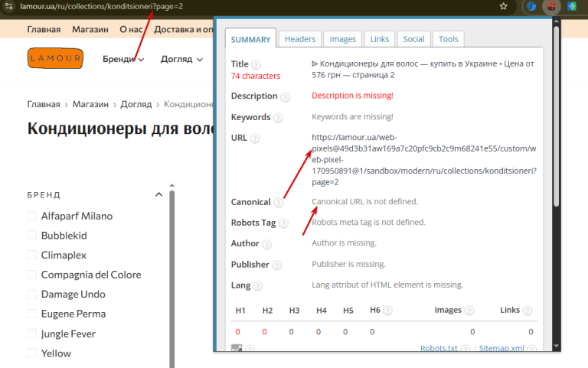Click the popup scrollbar down arrow

pos(556,346)
